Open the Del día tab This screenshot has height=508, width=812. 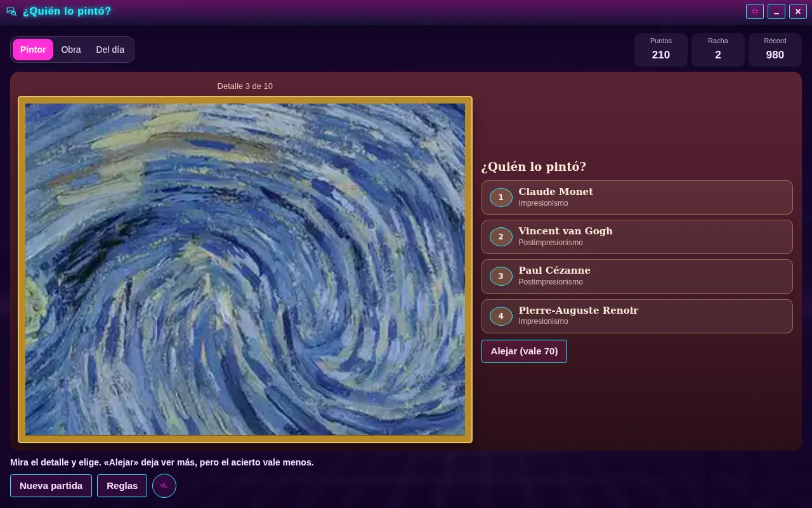coord(110,50)
